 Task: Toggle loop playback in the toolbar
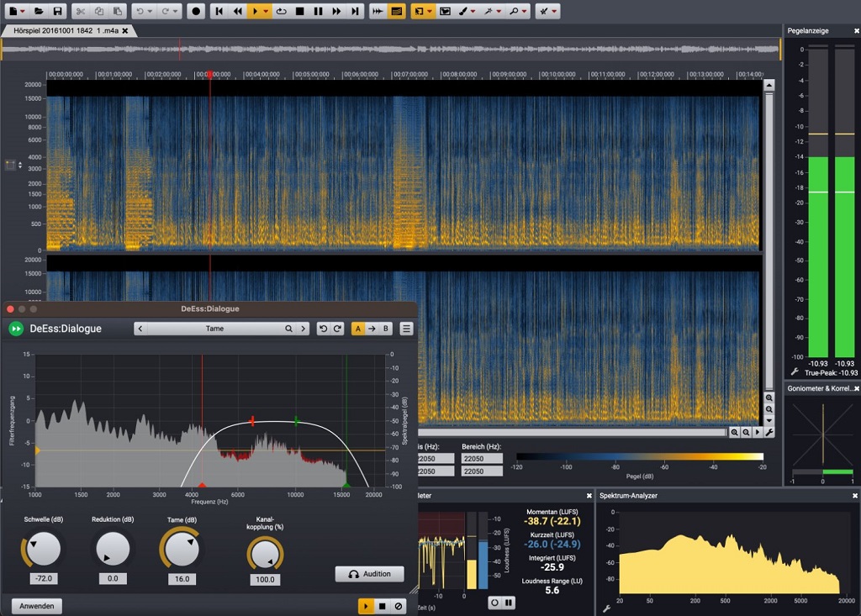[x=281, y=11]
